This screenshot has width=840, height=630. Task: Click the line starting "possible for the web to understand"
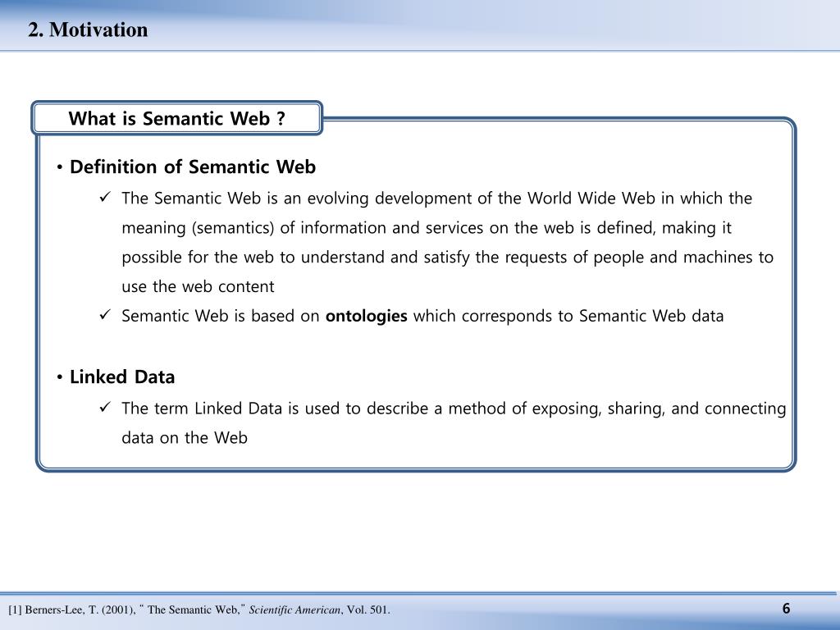447,257
